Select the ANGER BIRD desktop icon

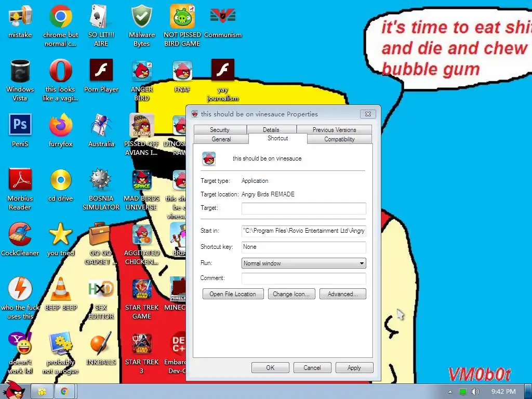(141, 80)
